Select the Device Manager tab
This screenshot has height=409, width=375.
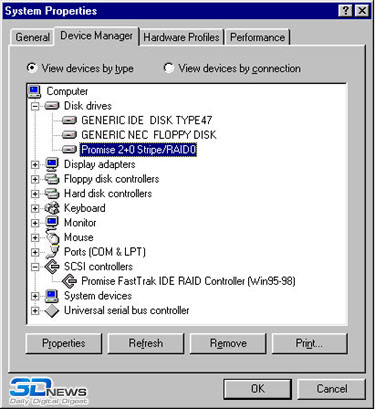pyautogui.click(x=96, y=36)
